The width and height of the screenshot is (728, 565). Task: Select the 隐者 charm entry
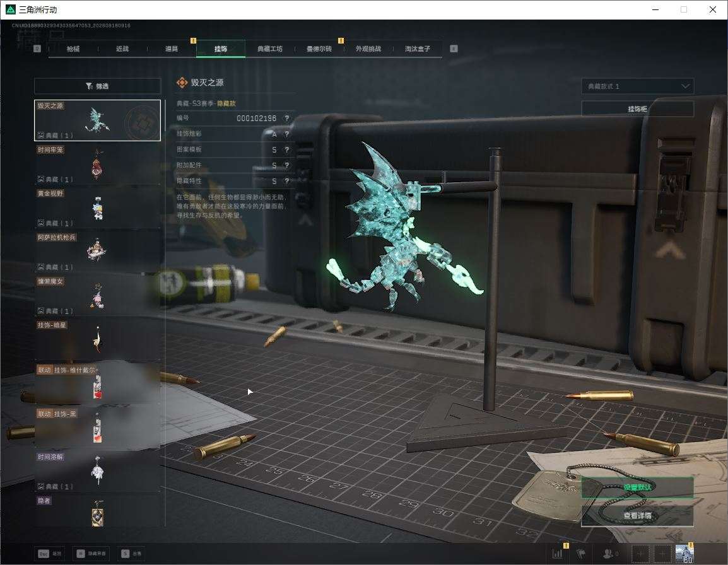98,511
